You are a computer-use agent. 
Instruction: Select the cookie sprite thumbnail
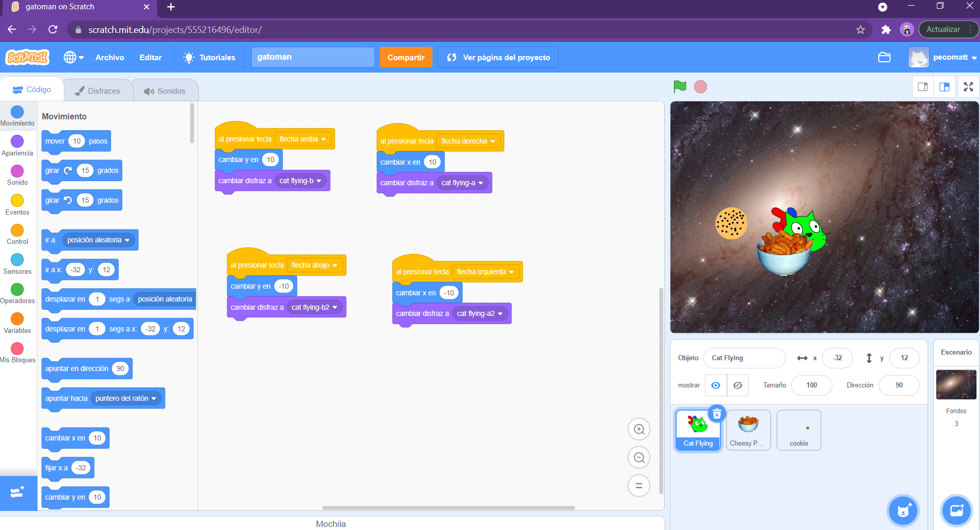(x=799, y=430)
